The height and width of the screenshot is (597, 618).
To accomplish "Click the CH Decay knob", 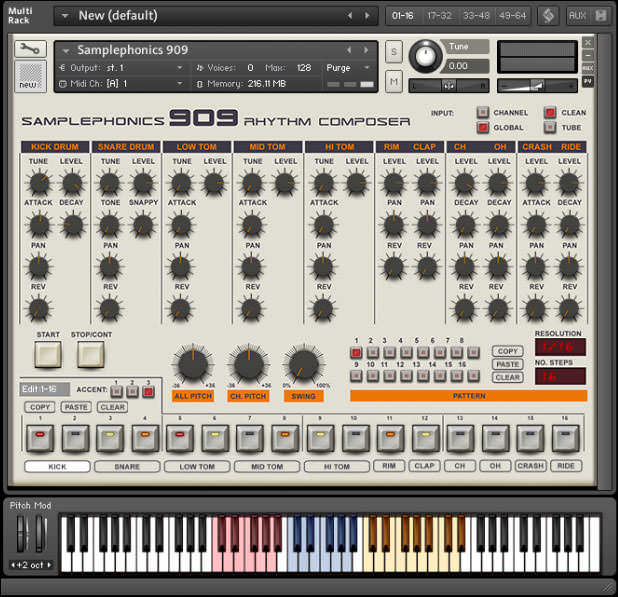I will [465, 225].
